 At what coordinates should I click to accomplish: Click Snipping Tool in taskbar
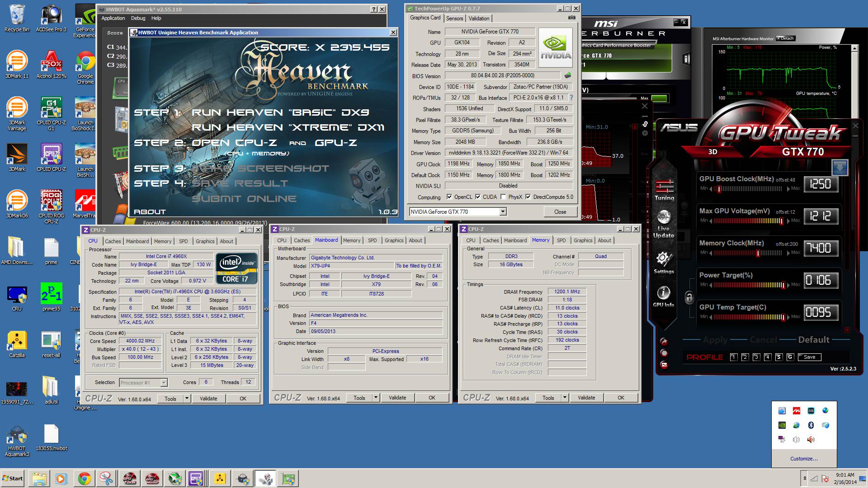pos(107,479)
